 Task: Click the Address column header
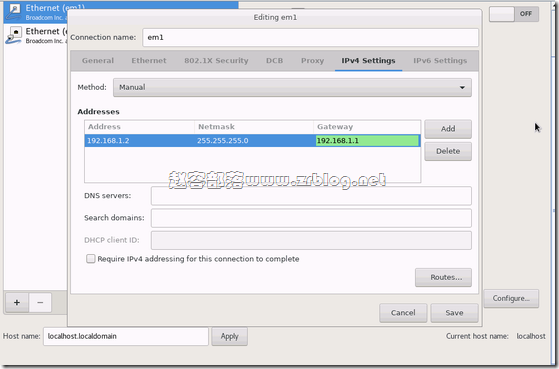pyautogui.click(x=139, y=127)
